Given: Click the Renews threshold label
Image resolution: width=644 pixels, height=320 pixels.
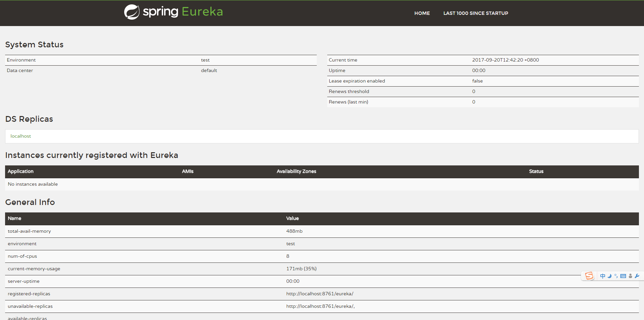Looking at the screenshot, I should [x=349, y=91].
